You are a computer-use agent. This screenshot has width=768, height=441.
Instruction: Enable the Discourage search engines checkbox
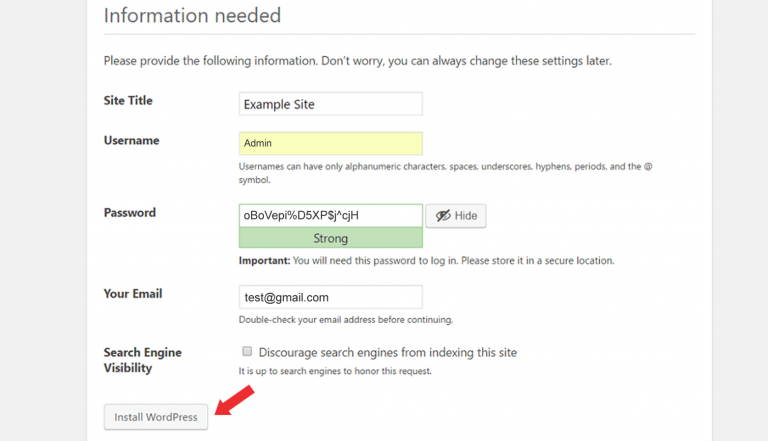247,352
